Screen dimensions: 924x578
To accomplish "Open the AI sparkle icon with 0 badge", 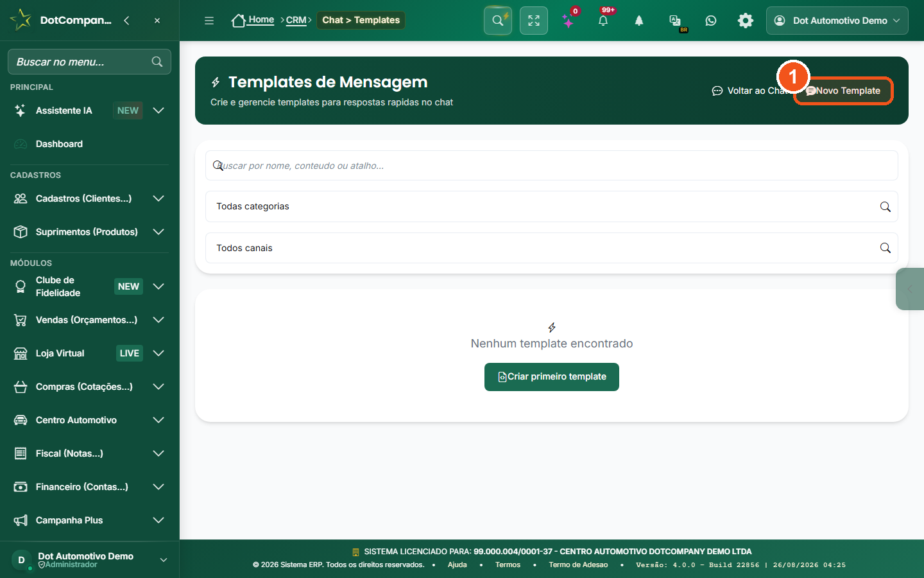I will 569,21.
